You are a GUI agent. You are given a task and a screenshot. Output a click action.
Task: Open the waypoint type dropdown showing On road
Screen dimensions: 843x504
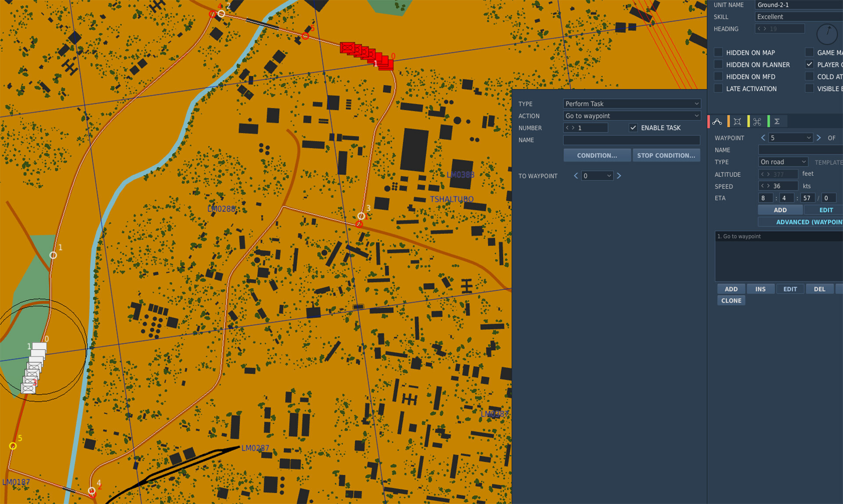coord(783,162)
